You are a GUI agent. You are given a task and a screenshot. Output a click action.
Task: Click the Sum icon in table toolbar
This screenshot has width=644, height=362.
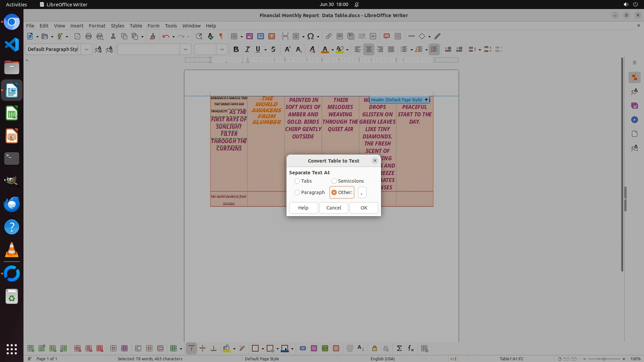click(399, 349)
